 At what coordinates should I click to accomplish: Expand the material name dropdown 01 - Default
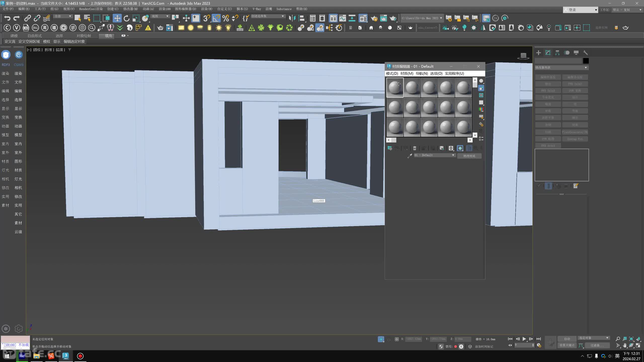[434, 155]
